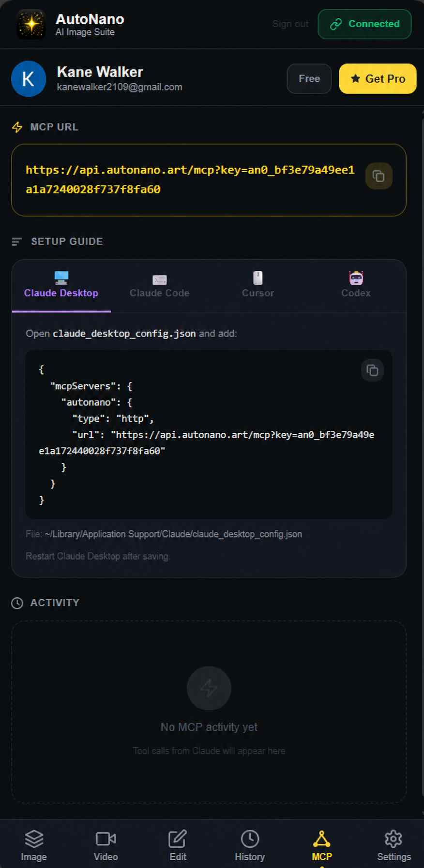Click the Free plan badge
The width and height of the screenshot is (424, 868).
click(309, 78)
